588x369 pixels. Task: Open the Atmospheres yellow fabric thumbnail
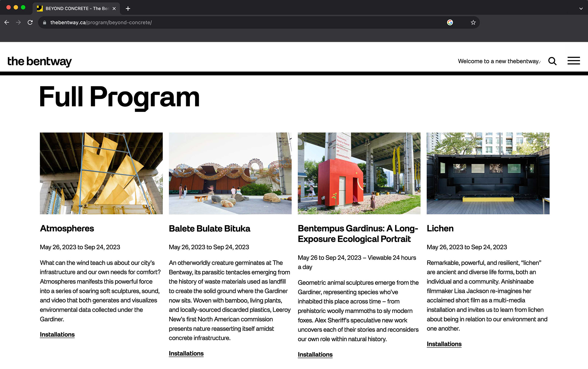pos(101,173)
